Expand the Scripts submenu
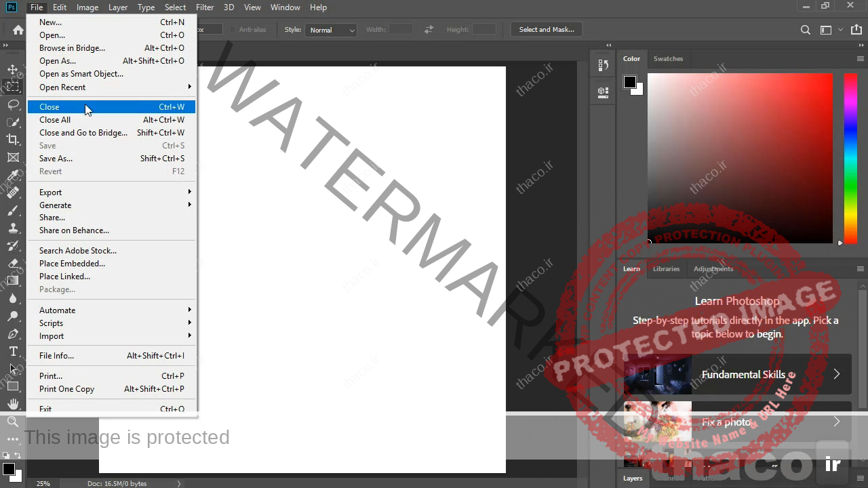Viewport: 868px width, 488px height. (x=111, y=323)
